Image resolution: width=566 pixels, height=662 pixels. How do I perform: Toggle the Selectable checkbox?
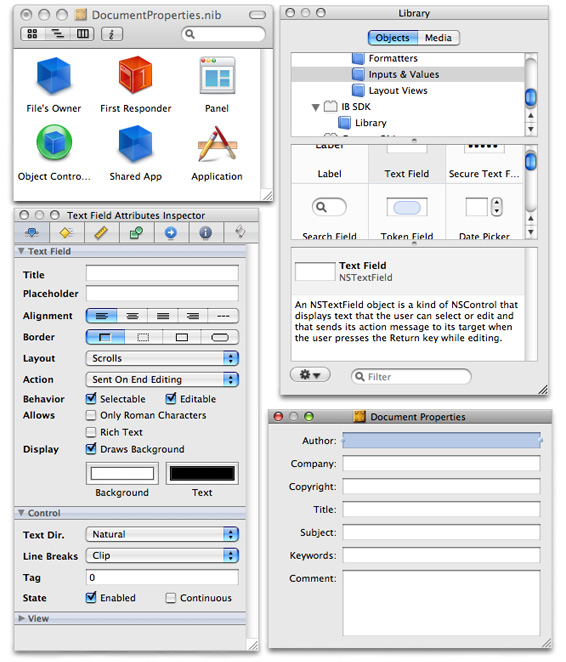[91, 399]
